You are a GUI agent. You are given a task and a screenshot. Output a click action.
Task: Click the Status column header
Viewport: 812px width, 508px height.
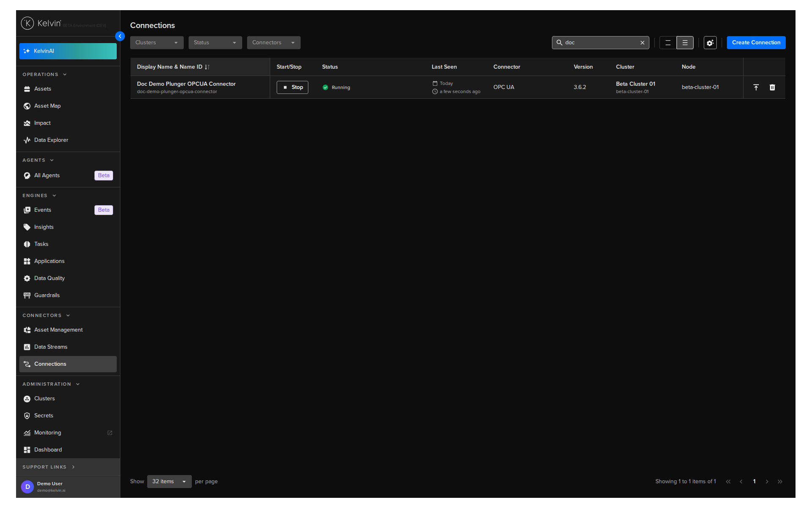tap(330, 67)
